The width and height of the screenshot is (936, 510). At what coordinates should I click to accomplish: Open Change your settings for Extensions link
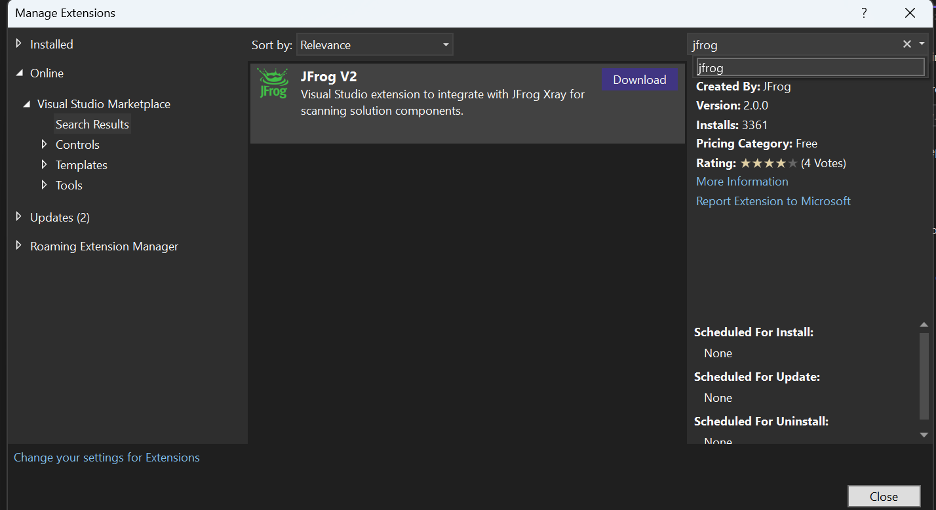(107, 458)
